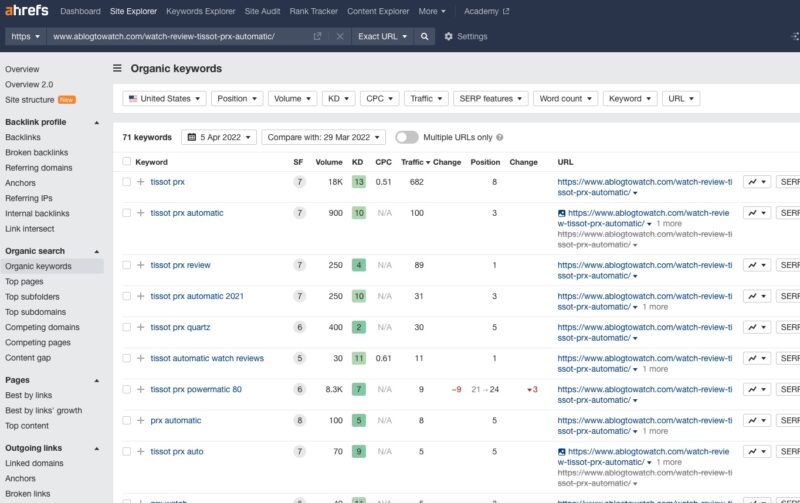Check the box for tissot prx row
Viewport: 800px width, 503px height.
127,182
